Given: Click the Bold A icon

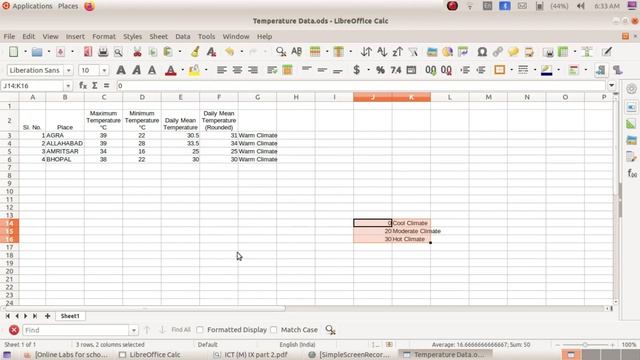Looking at the screenshot, I should click(121, 70).
